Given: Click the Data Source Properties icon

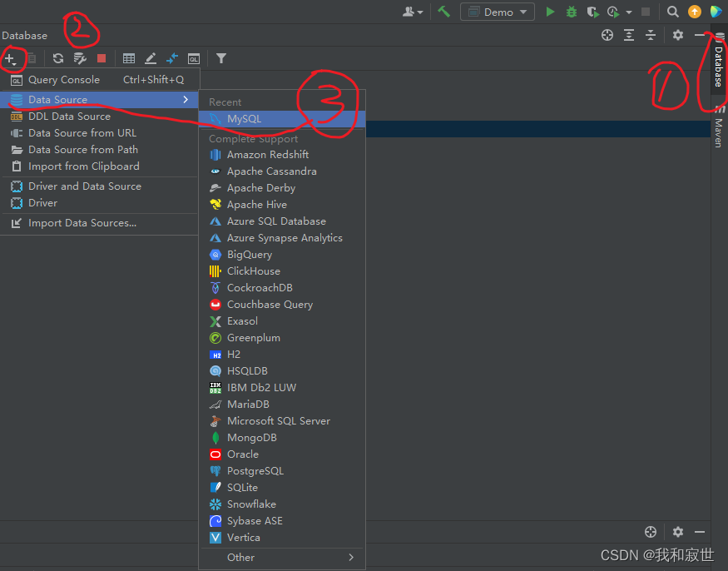Looking at the screenshot, I should [x=80, y=58].
